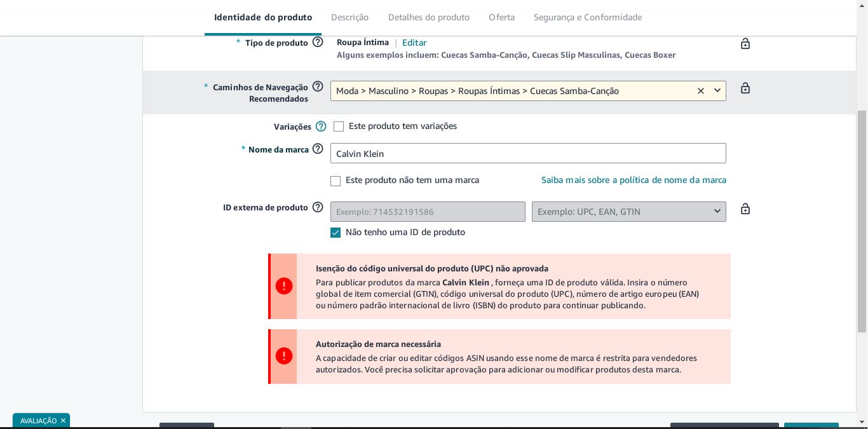Click the brand authorization error alert icon

[x=284, y=356]
